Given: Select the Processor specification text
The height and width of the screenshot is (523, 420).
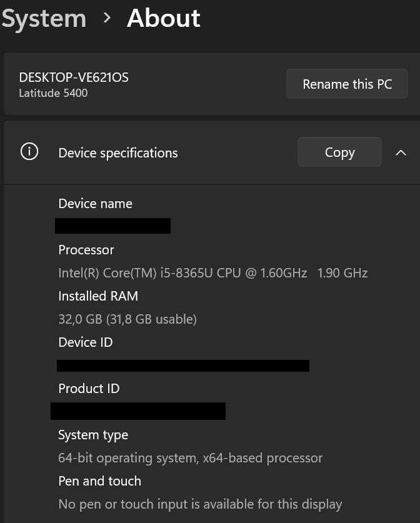Looking at the screenshot, I should (x=212, y=272).
